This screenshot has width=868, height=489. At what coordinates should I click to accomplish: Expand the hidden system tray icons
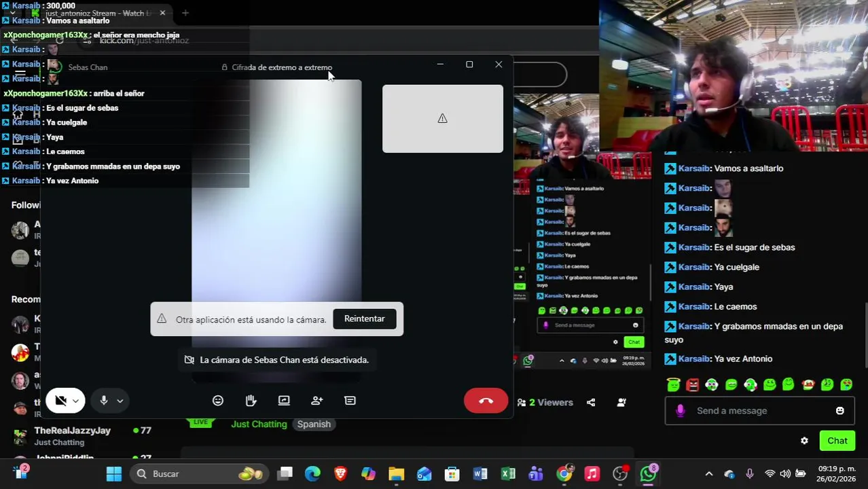(x=709, y=474)
